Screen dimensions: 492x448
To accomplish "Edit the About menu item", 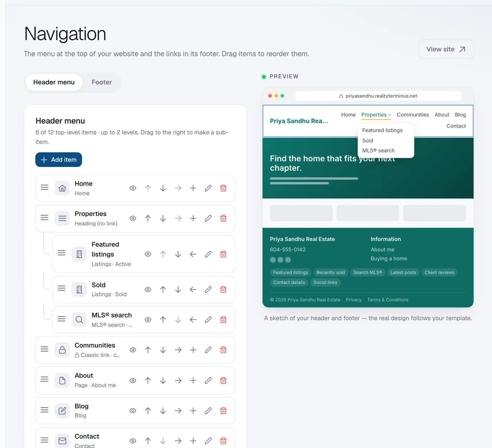I will (208, 380).
